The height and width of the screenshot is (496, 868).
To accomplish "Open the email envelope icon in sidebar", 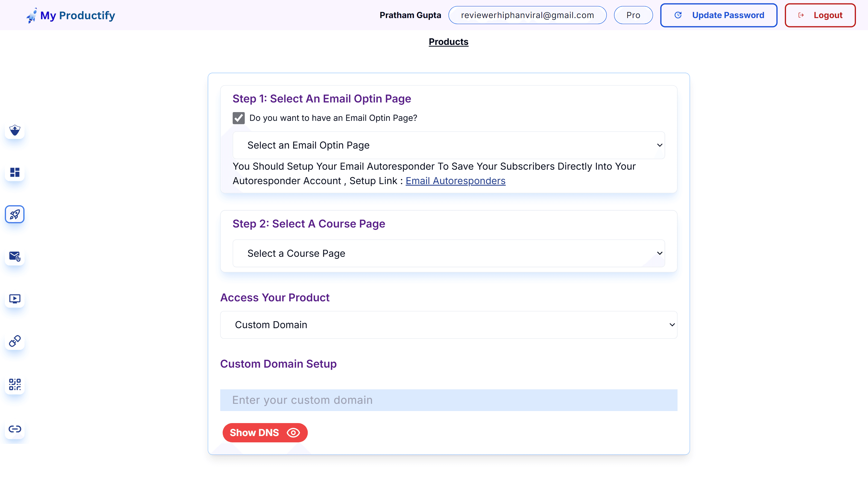I will pos(15,256).
